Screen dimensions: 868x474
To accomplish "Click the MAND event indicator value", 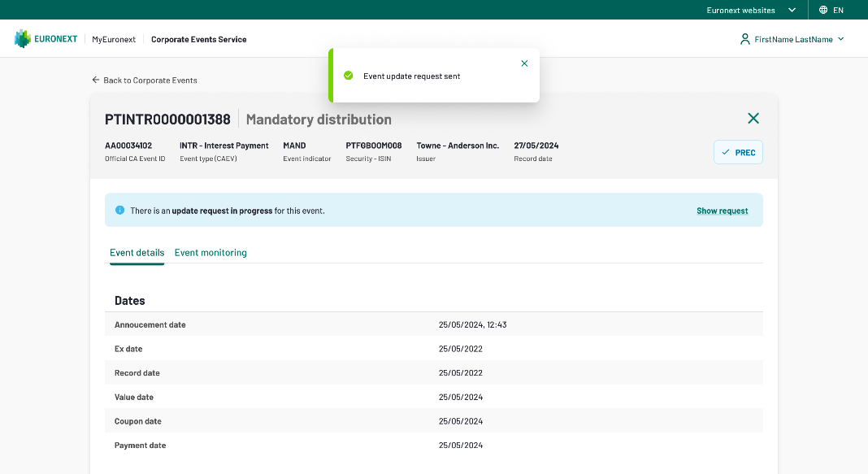I will point(294,146).
